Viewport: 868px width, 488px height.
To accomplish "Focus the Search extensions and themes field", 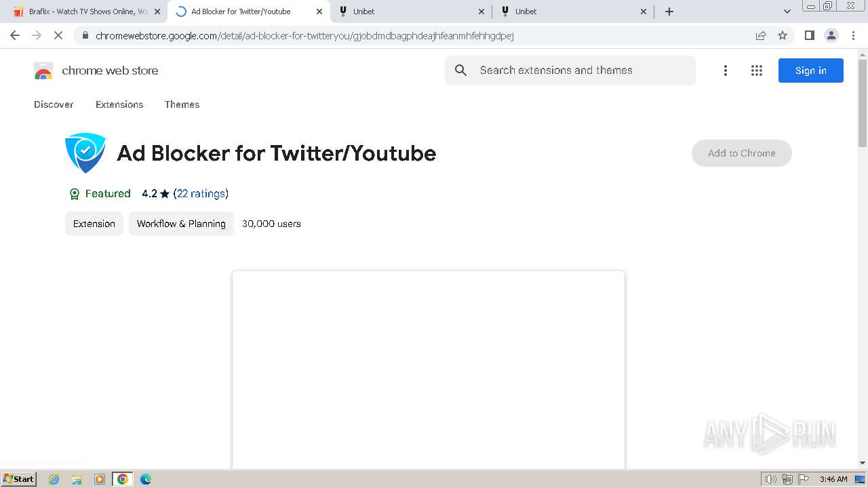I will coord(570,70).
